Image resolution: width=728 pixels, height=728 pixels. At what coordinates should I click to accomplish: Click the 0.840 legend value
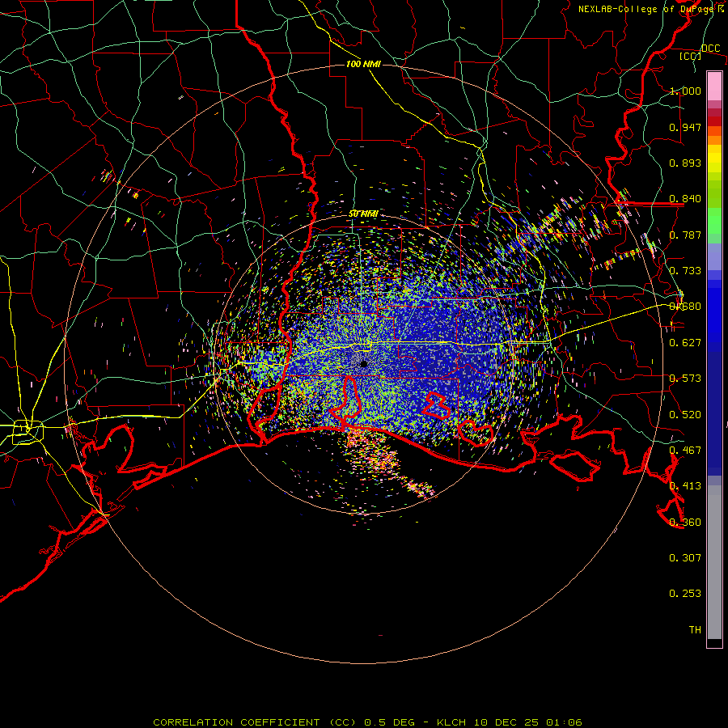(685, 199)
